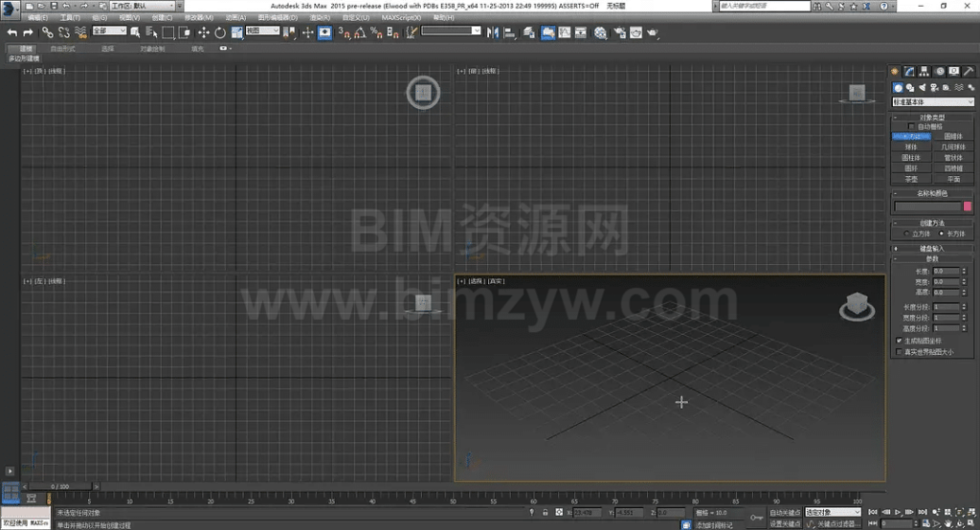The height and width of the screenshot is (530, 980).
Task: Select the 长方体 radio button
Action: pos(942,233)
